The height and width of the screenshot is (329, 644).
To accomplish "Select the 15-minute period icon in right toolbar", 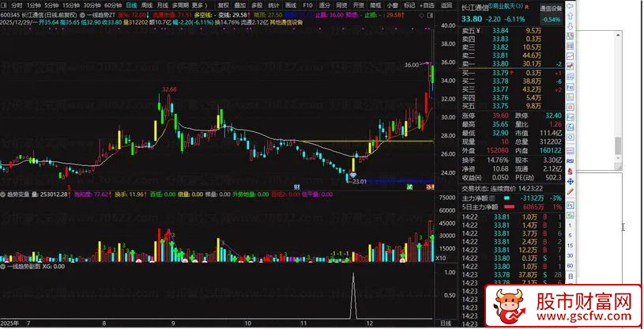I will pos(571,245).
